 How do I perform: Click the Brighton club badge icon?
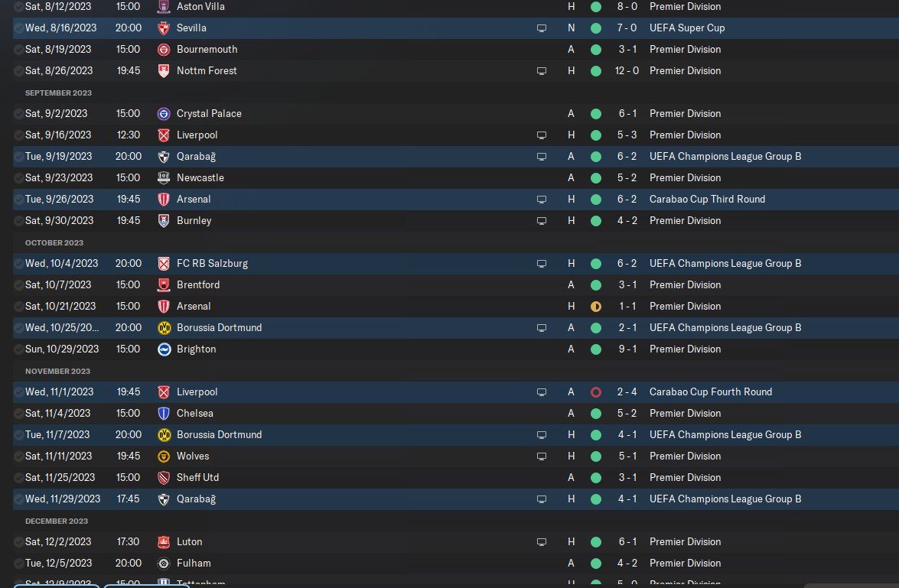pos(164,349)
